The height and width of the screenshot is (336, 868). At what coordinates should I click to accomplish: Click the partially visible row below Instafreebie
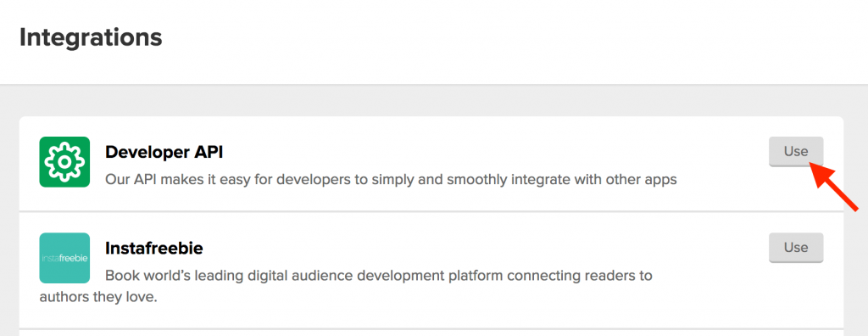(x=431, y=333)
